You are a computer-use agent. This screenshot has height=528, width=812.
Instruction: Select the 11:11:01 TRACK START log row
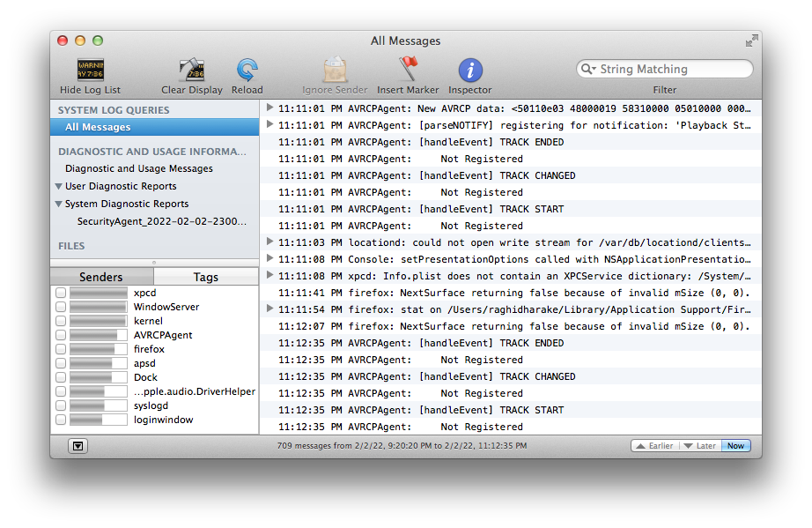[511, 209]
